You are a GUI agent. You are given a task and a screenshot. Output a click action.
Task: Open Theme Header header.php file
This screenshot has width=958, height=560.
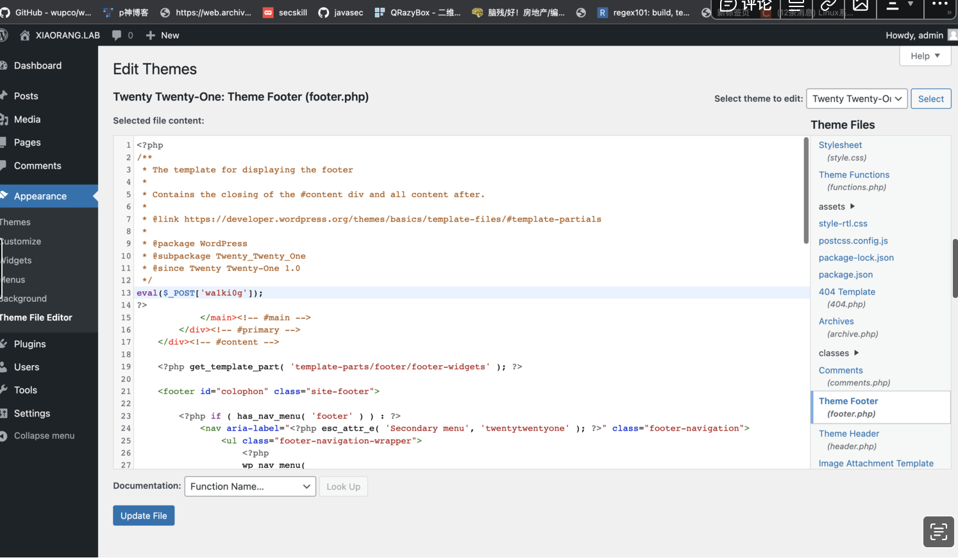point(848,434)
